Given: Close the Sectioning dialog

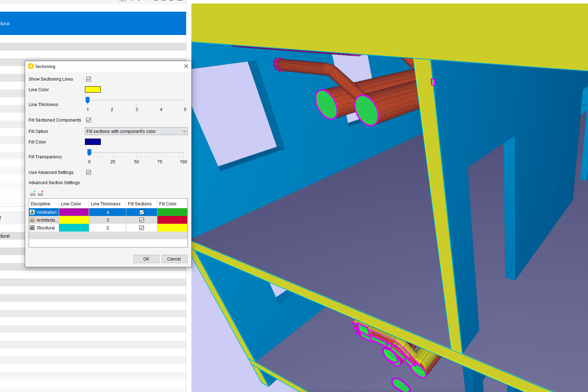Looking at the screenshot, I should coord(186,66).
